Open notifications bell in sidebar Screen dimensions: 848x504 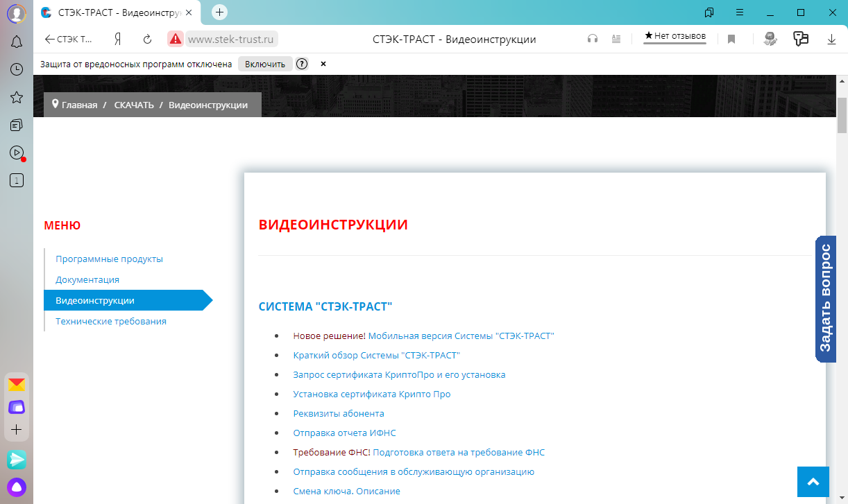(17, 42)
